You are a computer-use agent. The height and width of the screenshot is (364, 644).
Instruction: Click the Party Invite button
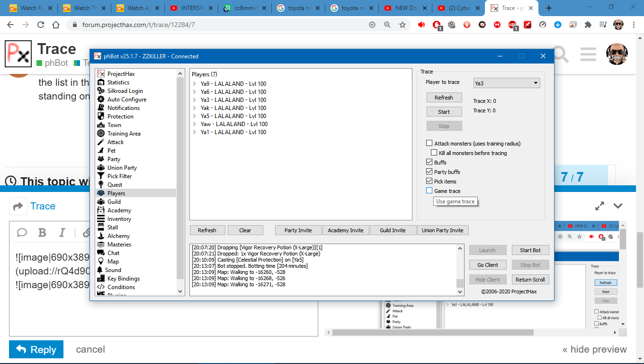(x=298, y=230)
